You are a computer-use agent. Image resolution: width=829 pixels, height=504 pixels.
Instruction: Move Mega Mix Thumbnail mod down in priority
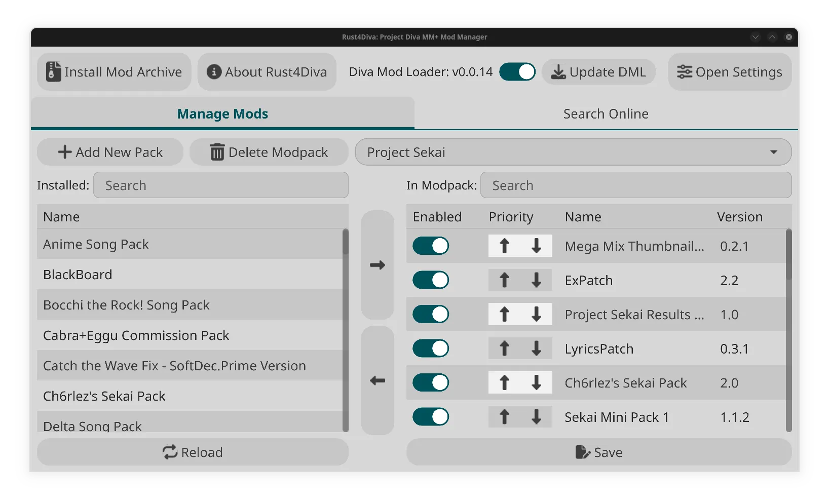[536, 246]
